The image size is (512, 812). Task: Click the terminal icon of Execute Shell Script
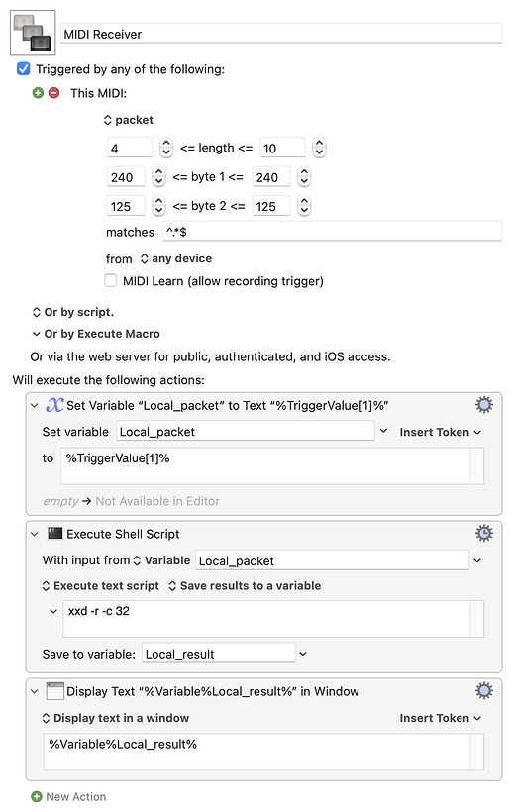(x=54, y=534)
